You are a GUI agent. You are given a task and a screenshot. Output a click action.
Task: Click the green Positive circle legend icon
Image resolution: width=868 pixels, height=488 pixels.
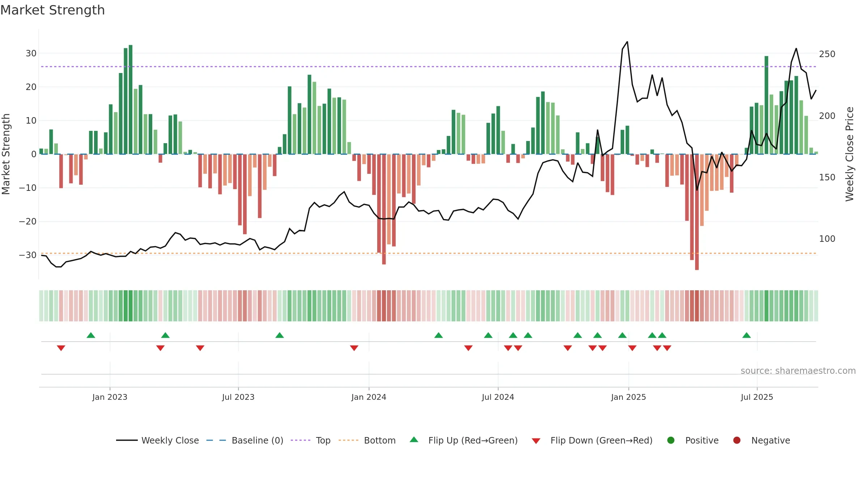[x=671, y=440]
